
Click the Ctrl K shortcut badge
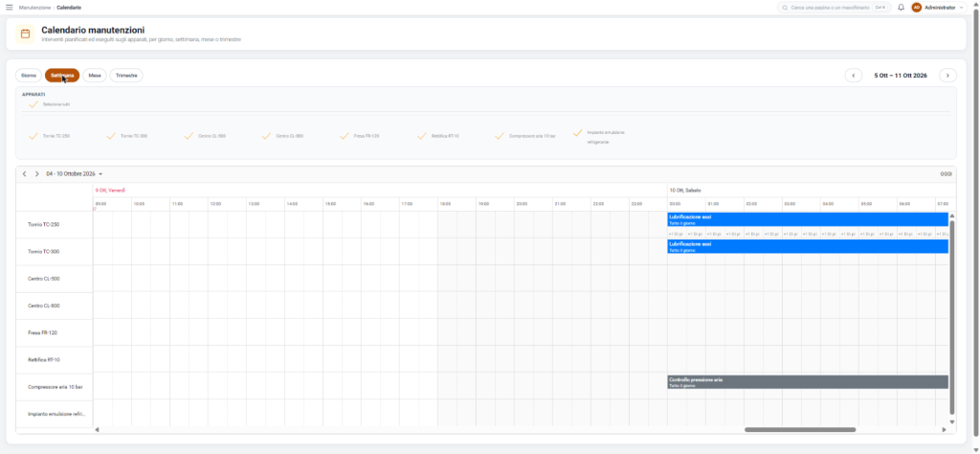880,8
